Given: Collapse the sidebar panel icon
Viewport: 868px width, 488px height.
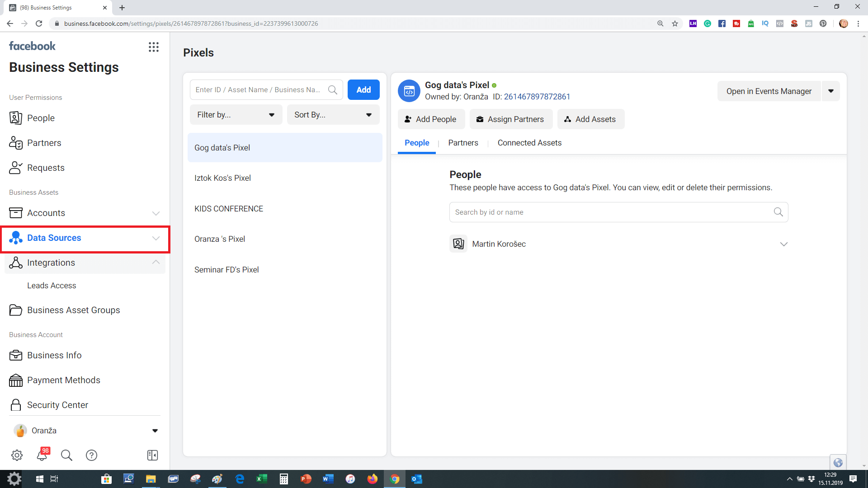Looking at the screenshot, I should [153, 455].
